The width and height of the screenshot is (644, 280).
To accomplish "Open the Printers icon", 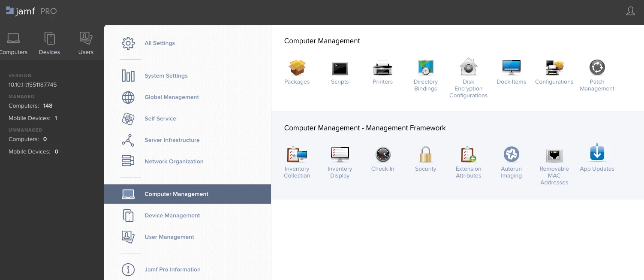I will pos(382,68).
